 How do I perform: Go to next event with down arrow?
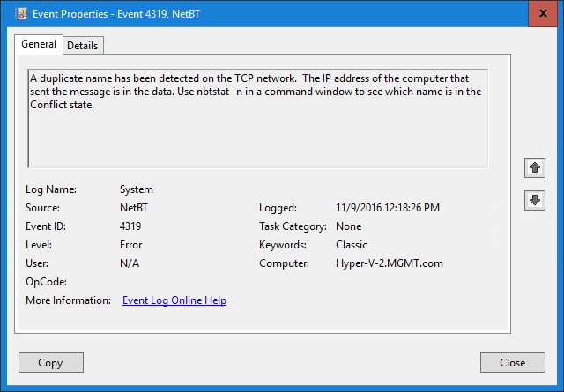pos(534,200)
